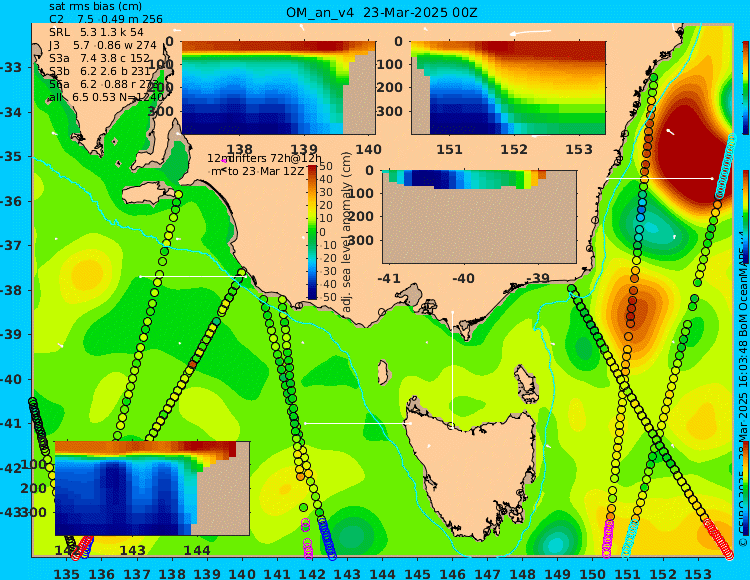Click latitude label '-41' on the left axis
This screenshot has width=750, height=580.
pyautogui.click(x=11, y=423)
